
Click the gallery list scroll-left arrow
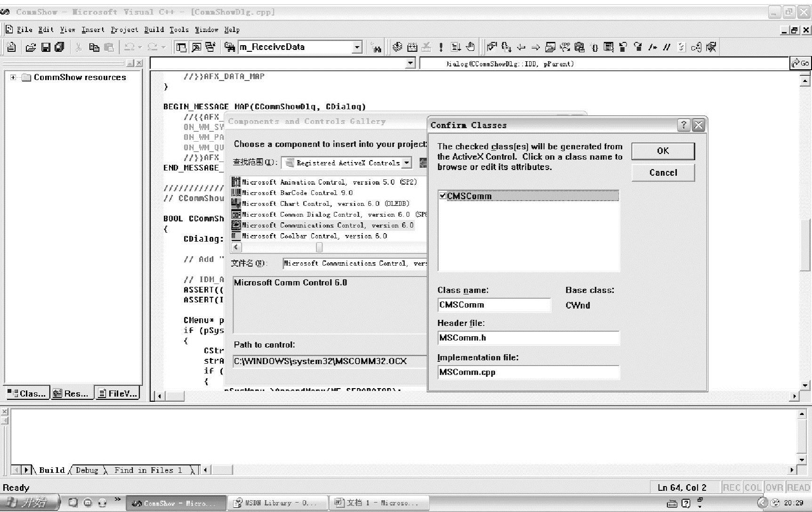click(x=236, y=247)
